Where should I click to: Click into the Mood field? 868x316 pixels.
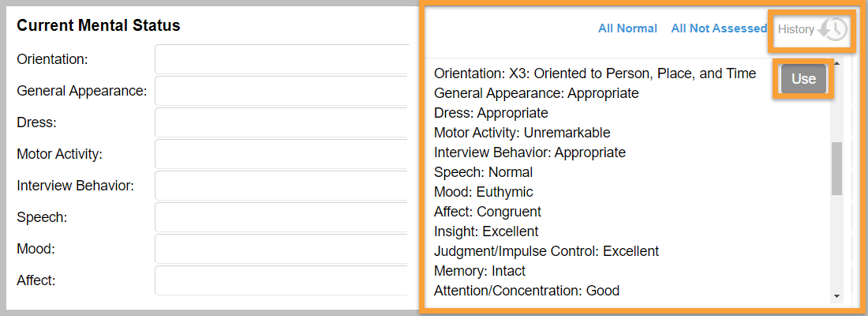[x=284, y=249]
